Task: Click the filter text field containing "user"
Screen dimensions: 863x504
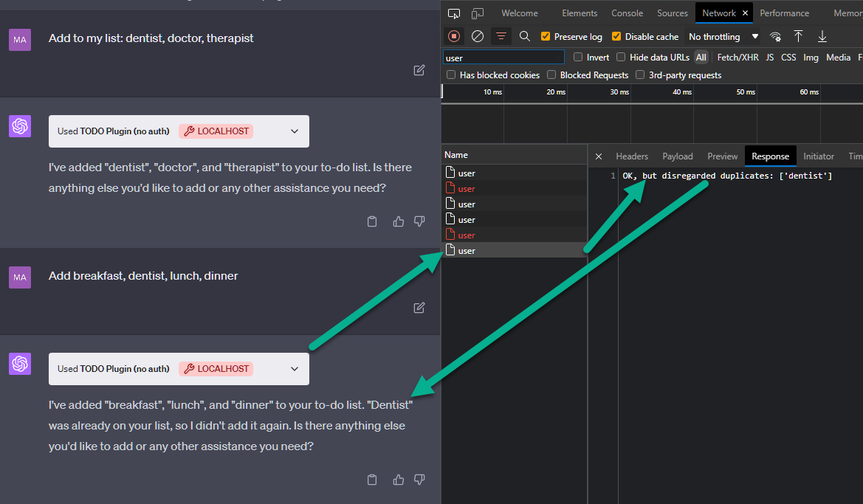Action: coord(503,58)
